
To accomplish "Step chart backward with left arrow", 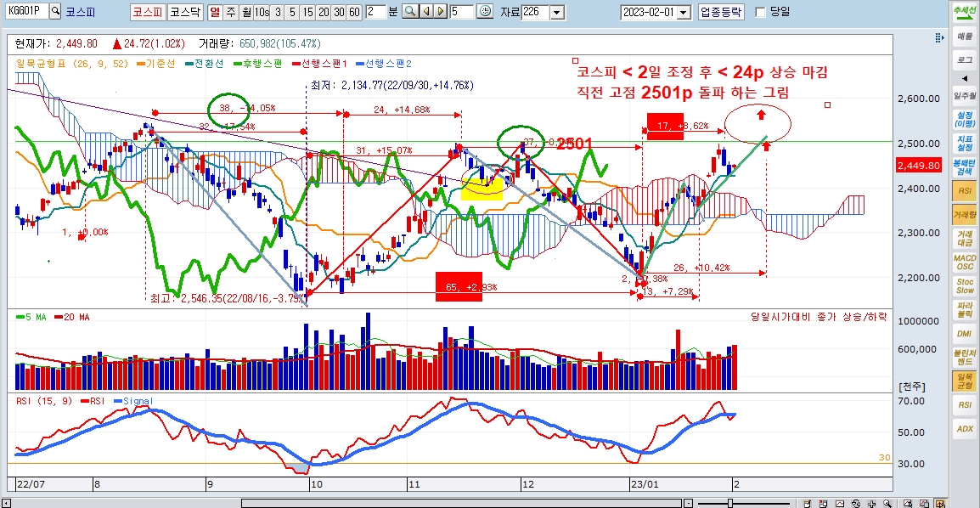I will (426, 11).
